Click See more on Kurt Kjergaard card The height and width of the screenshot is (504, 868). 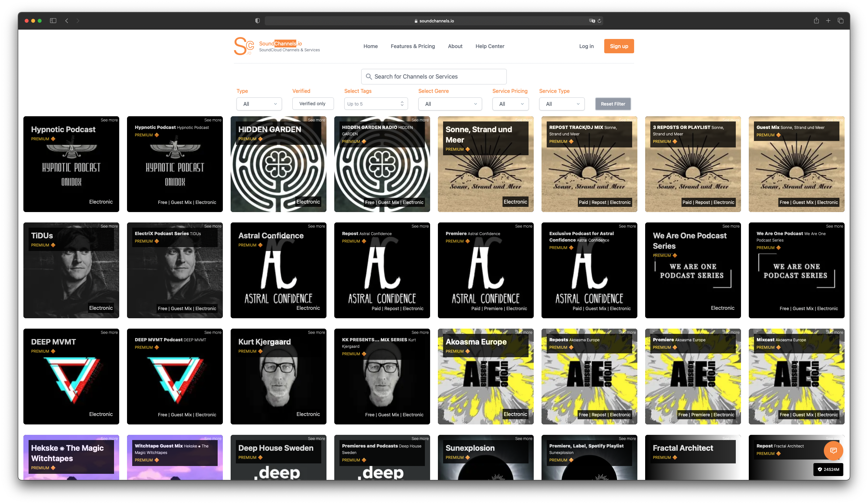point(316,332)
